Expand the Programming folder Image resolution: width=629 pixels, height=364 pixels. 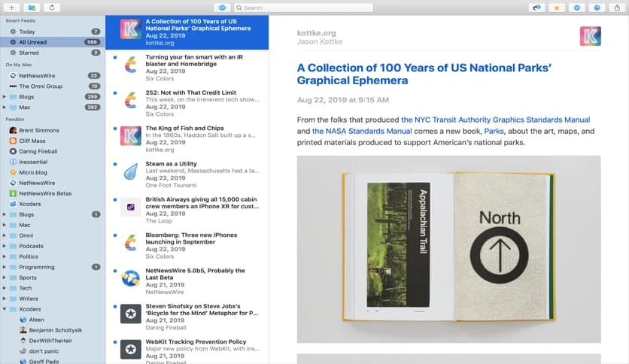point(5,267)
